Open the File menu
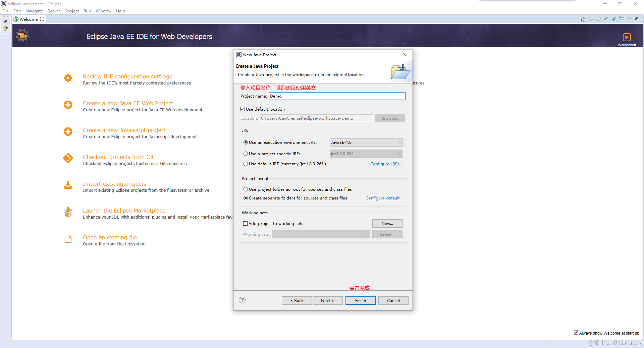644x348 pixels. coord(5,11)
